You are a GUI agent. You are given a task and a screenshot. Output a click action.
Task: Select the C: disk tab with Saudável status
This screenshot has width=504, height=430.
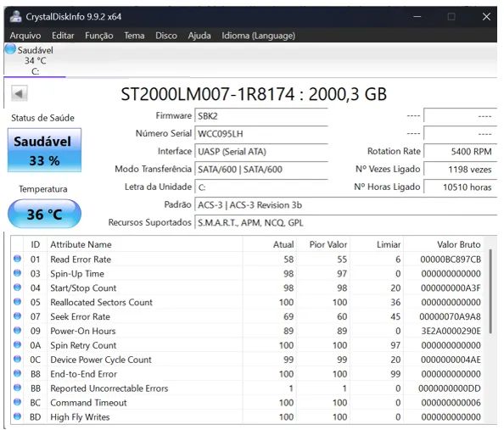(x=35, y=60)
